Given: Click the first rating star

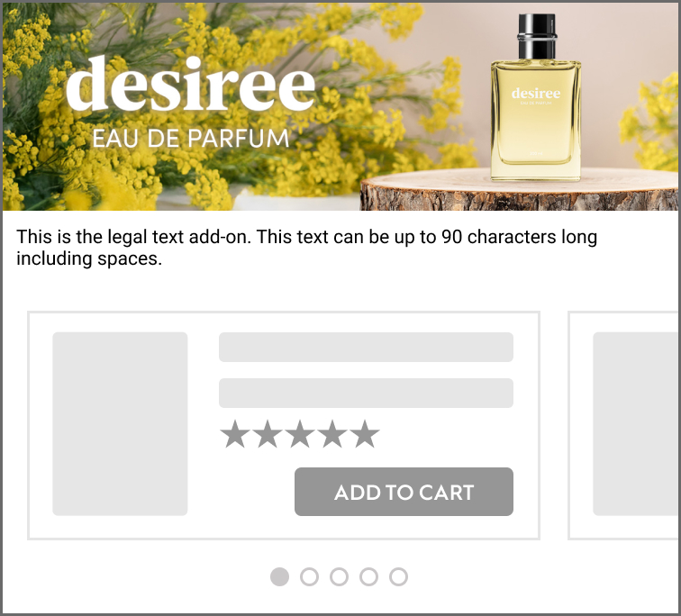Looking at the screenshot, I should pyautogui.click(x=235, y=434).
